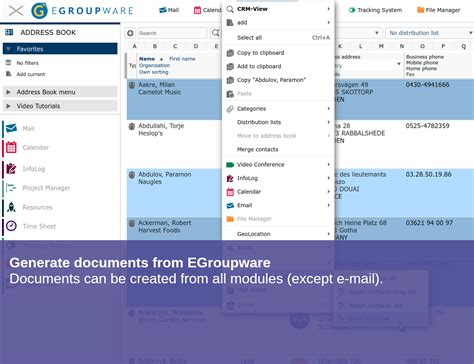474x364 pixels.
Task: Expand the Video Tutorials section
Action: tap(60, 106)
